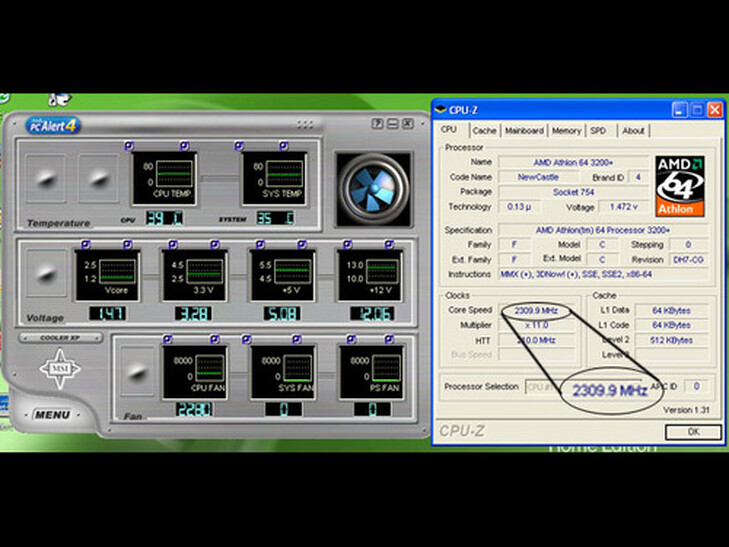729x547 pixels.
Task: Switch to the Mainboard tab in CPU-Z
Action: (524, 131)
